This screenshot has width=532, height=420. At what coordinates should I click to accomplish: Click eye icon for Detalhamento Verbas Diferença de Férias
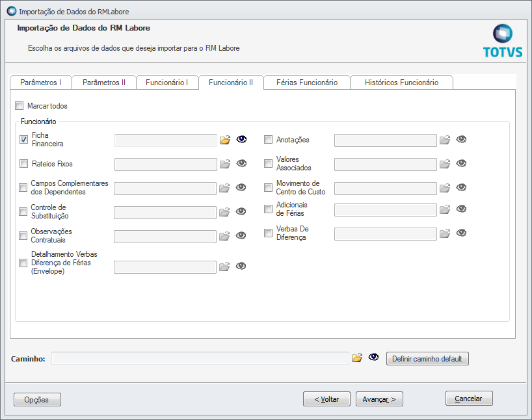241,266
